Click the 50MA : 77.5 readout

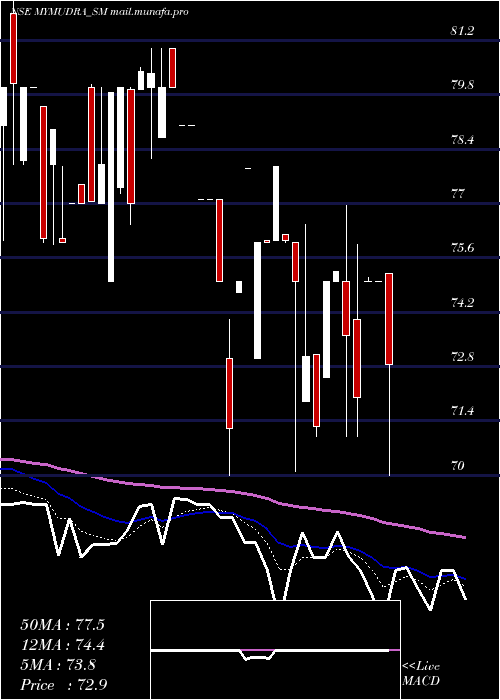62,625
